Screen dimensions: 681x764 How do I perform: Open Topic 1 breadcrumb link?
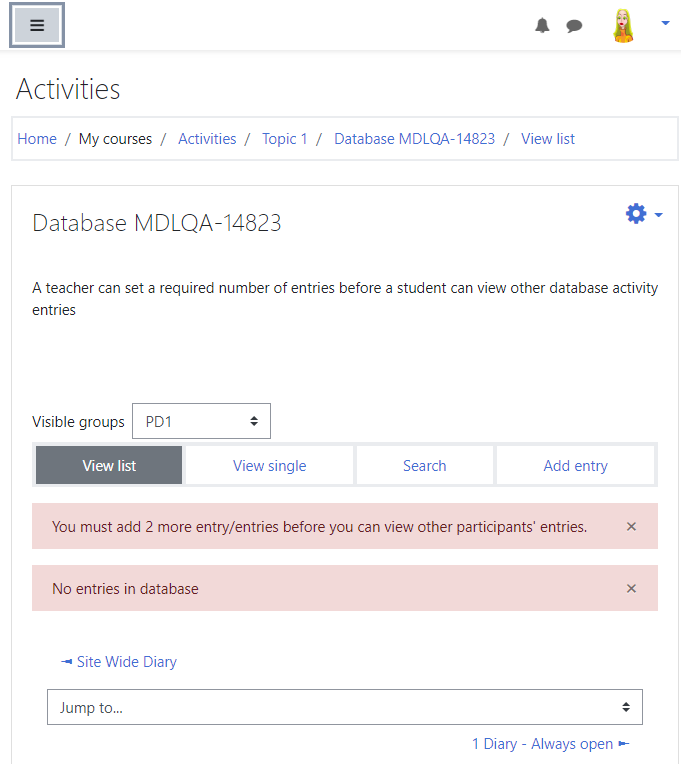(x=284, y=139)
